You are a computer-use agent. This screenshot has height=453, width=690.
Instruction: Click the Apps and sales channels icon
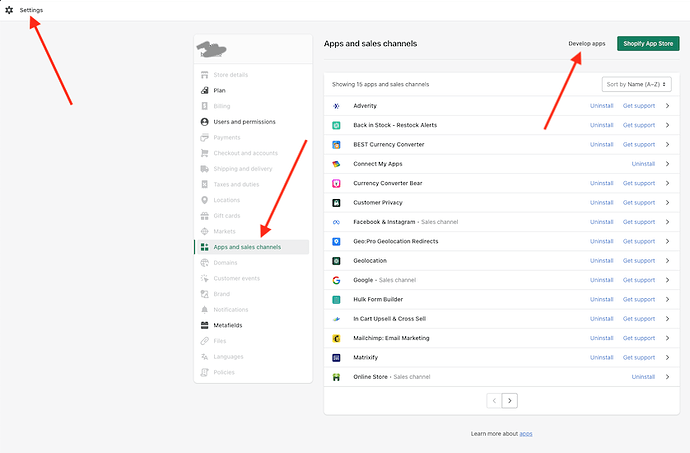(x=205, y=247)
